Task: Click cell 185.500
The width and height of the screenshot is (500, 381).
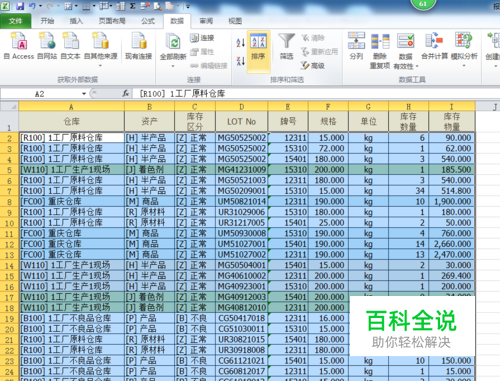Action: point(452,170)
